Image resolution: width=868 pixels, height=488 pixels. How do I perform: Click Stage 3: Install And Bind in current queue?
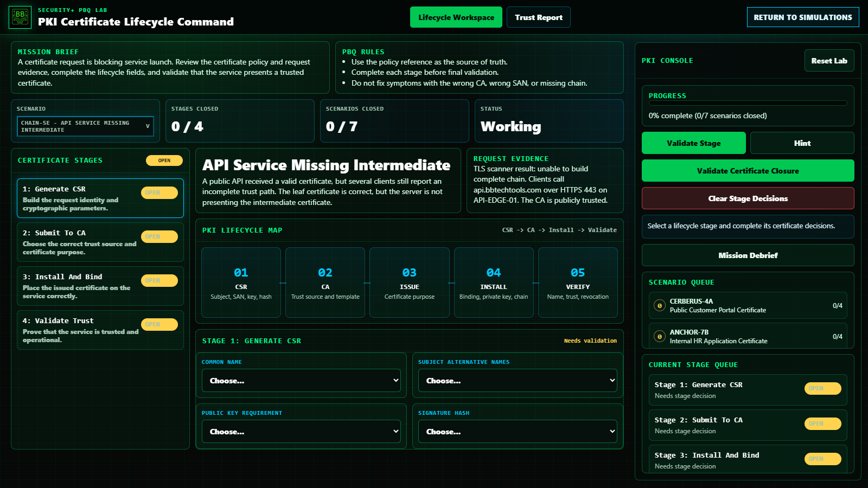point(748,459)
